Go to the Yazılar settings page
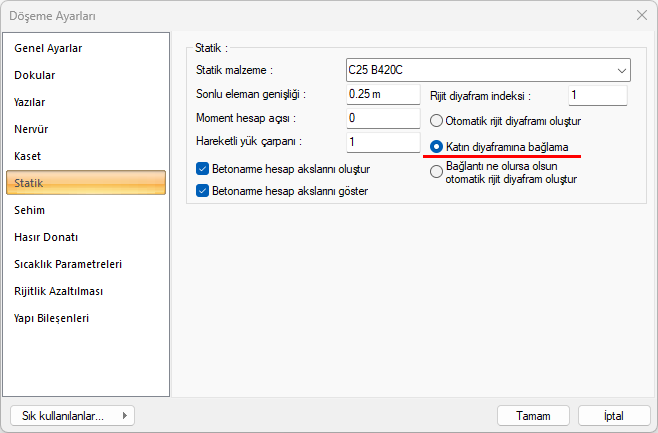This screenshot has width=658, height=433. point(30,102)
